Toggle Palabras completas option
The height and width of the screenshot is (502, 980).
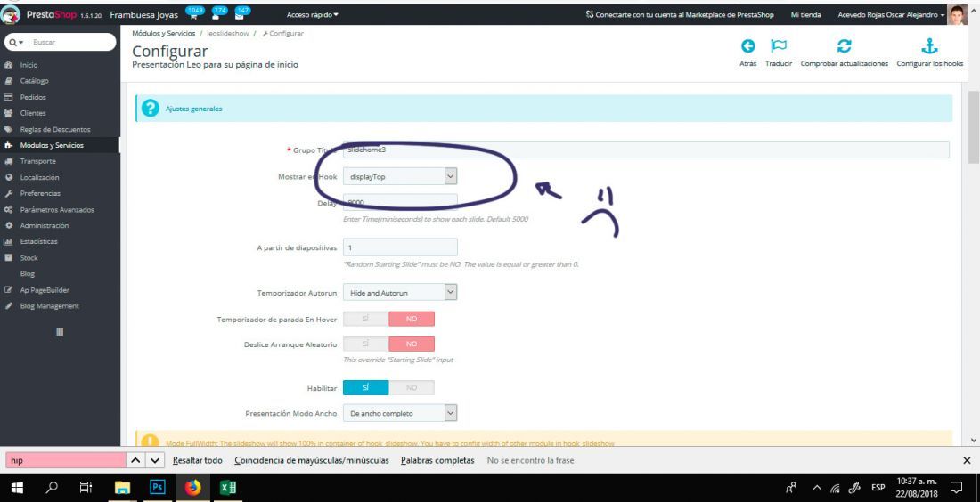[437, 460]
